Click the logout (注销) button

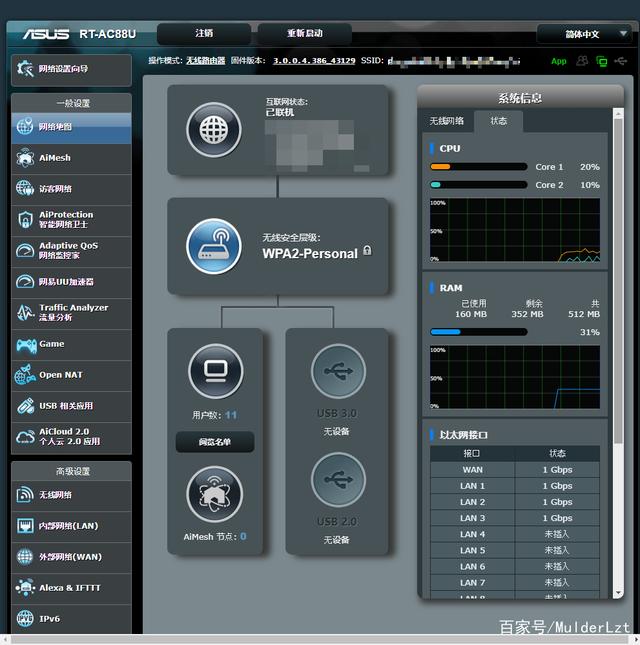pos(204,34)
